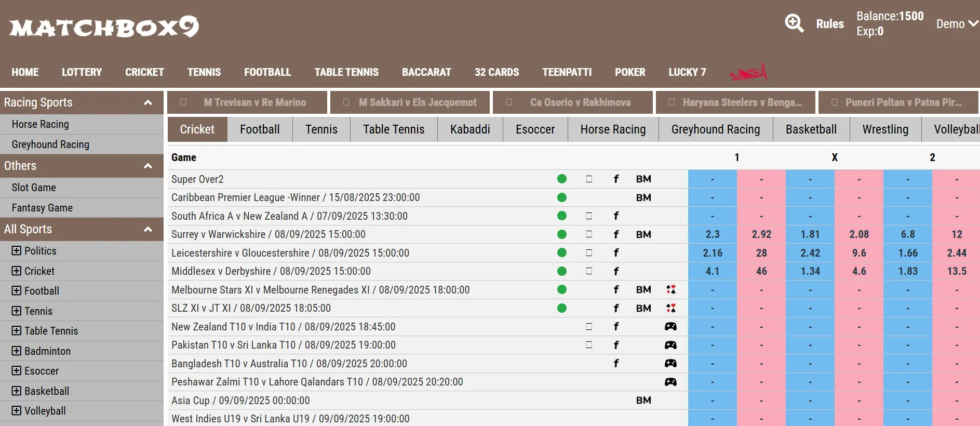Click the red Aviator plane icon

(x=748, y=72)
